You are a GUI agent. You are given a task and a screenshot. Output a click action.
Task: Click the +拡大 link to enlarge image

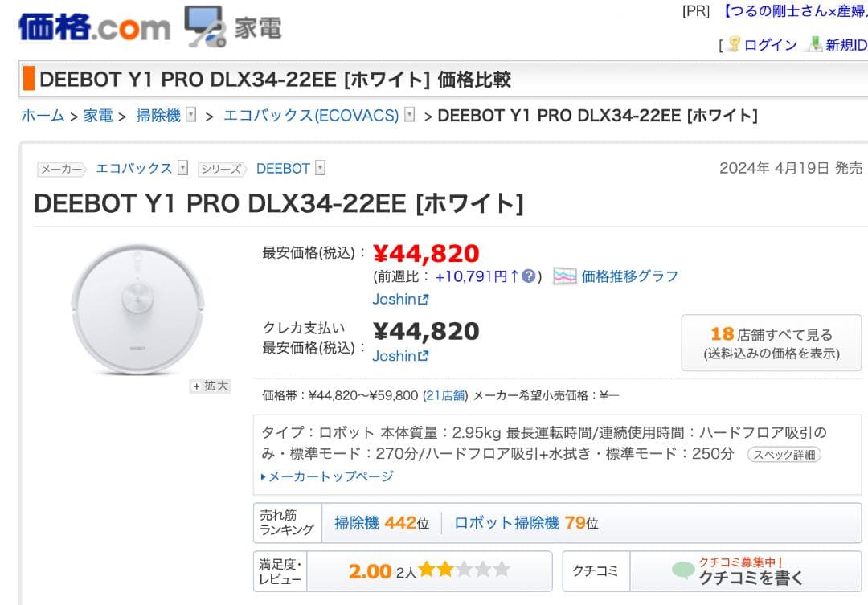tap(210, 386)
